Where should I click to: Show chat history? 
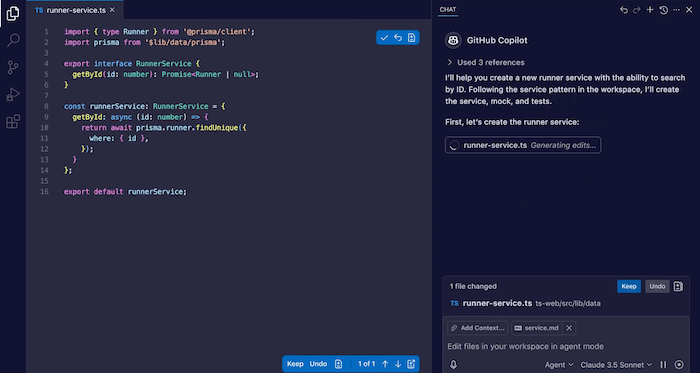point(663,10)
